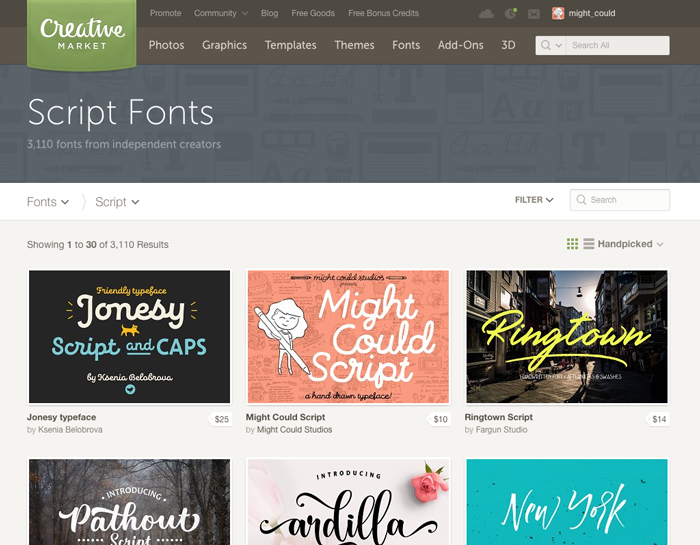Open the Templates category

(x=291, y=45)
